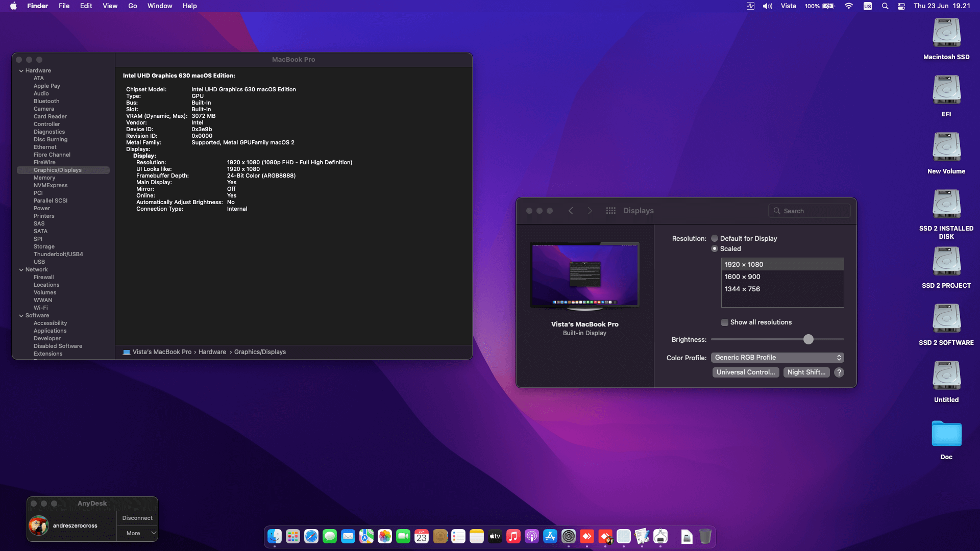980x551 pixels.
Task: Collapse the Software section in sidebar
Action: pos(21,316)
